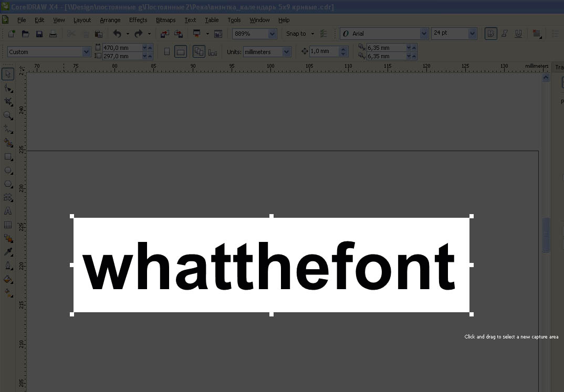Select the Smart Fill tool
The height and width of the screenshot is (392, 564).
(8, 143)
